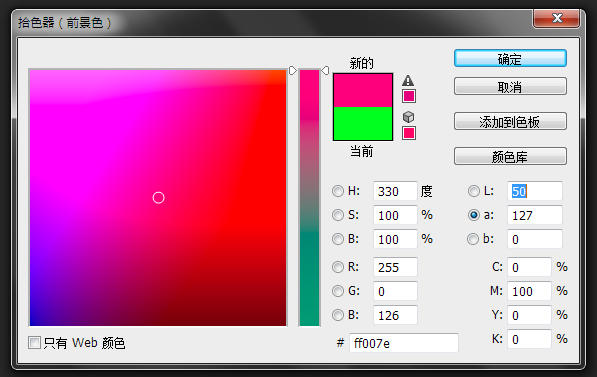Screen dimensions: 597x377
Task: Click the R field showing 255
Action: (x=395, y=267)
